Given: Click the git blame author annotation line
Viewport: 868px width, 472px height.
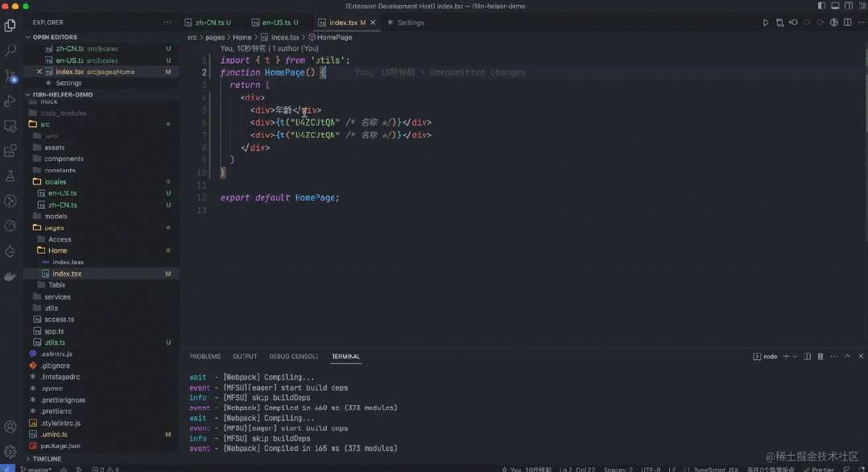Looking at the screenshot, I should 269,49.
